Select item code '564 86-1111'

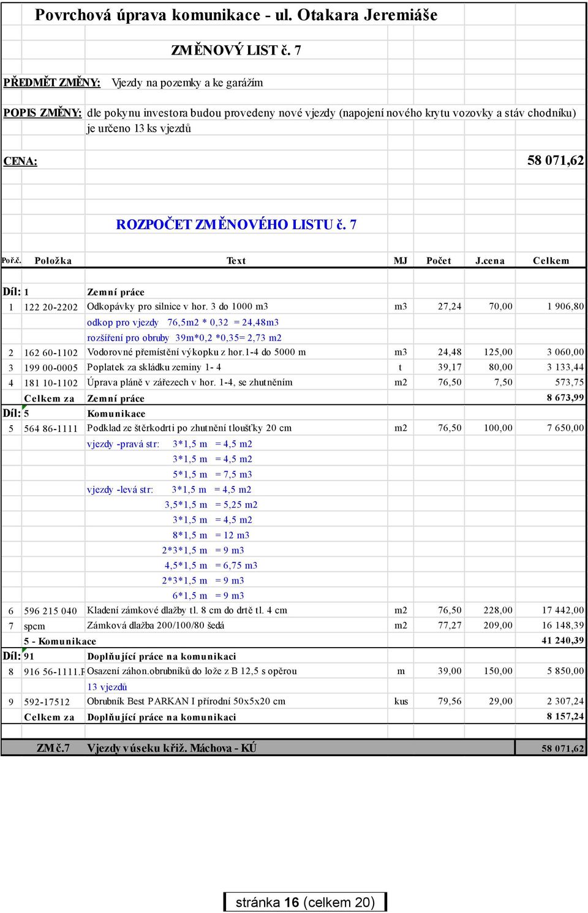tap(51, 429)
